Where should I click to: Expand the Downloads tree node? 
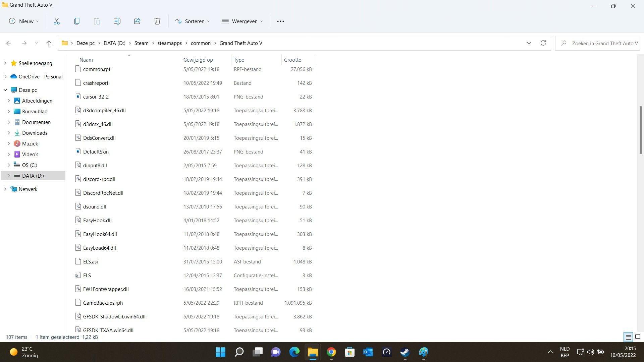coord(9,133)
